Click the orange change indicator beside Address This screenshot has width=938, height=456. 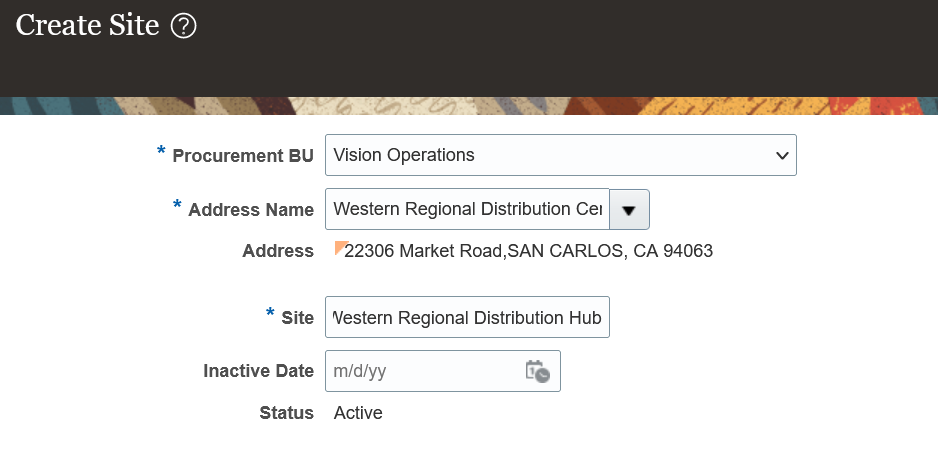pos(339,246)
